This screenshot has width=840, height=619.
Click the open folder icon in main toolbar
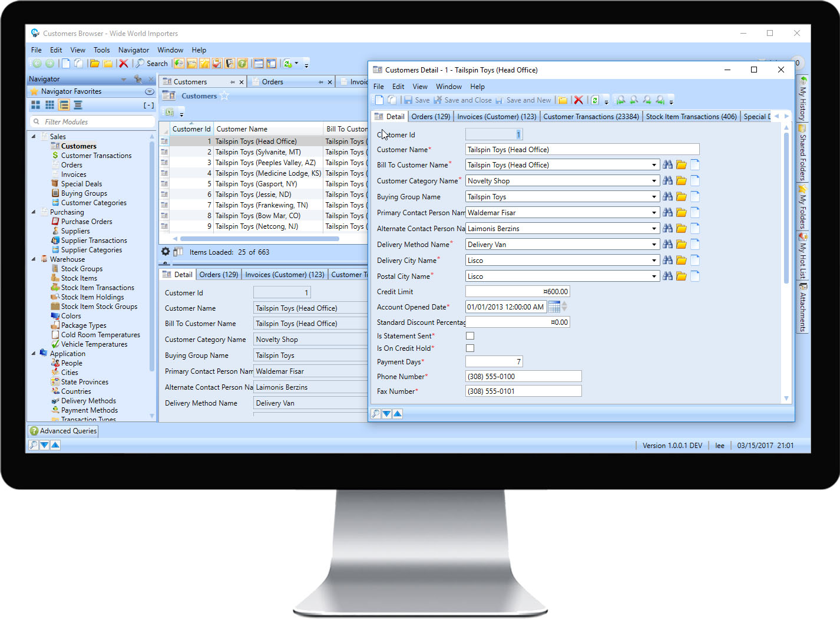94,64
